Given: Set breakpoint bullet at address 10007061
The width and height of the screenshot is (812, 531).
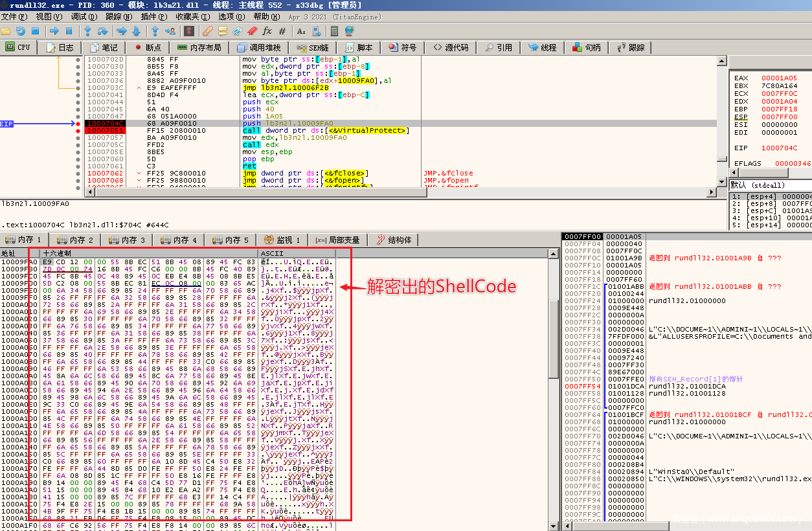Looking at the screenshot, I should pyautogui.click(x=78, y=166).
